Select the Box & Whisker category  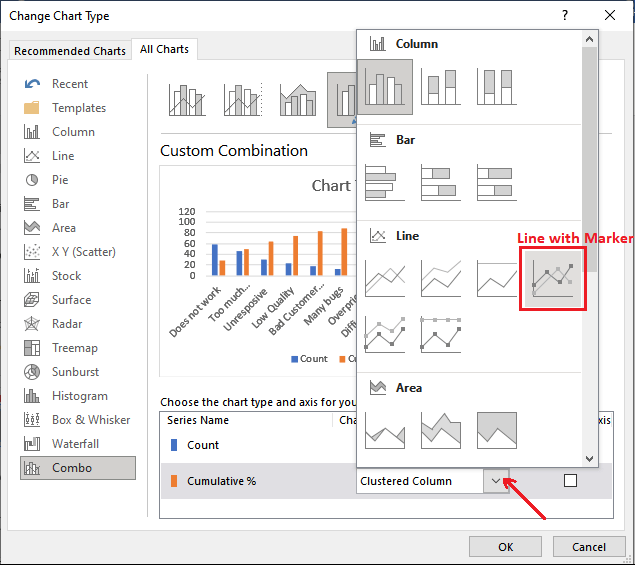tap(77, 420)
